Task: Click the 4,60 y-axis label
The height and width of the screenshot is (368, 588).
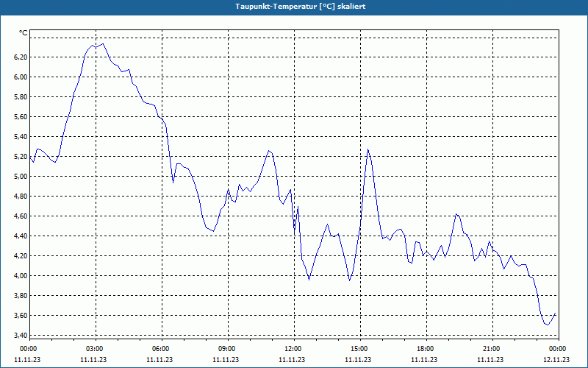Action: click(21, 216)
